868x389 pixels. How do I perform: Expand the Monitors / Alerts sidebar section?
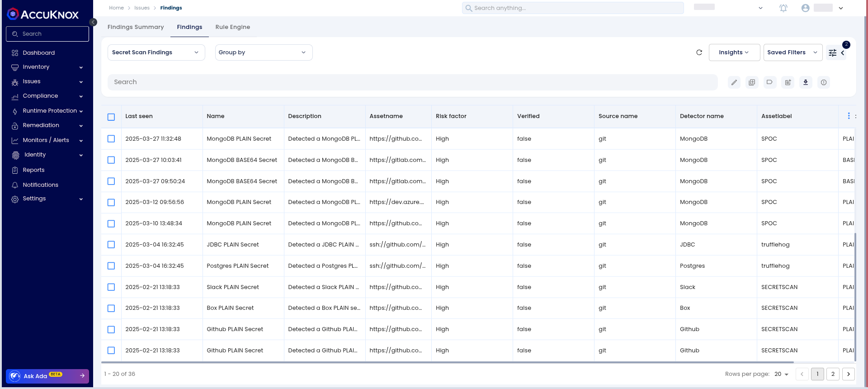[x=47, y=140]
